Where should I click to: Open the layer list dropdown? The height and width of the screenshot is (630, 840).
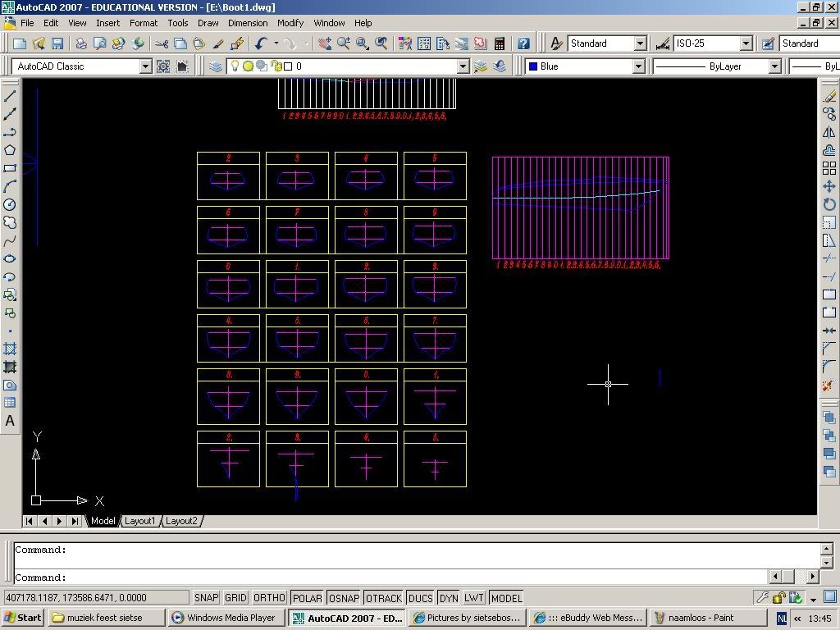coord(462,66)
